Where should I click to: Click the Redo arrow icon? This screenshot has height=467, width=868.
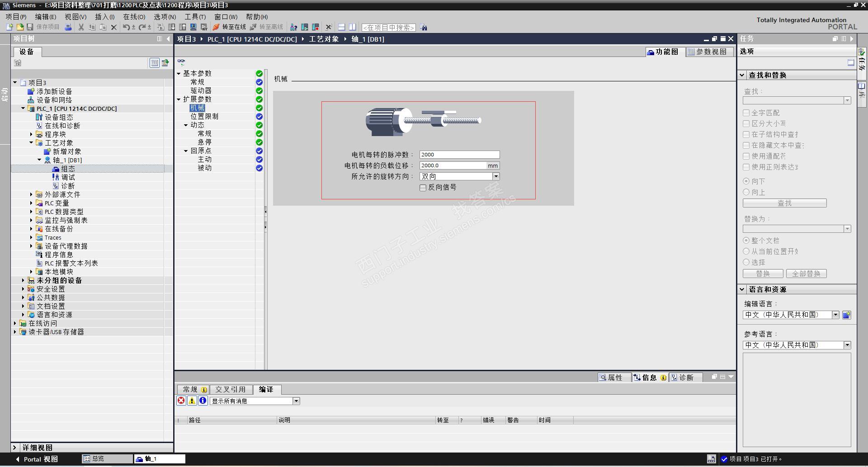click(x=142, y=27)
